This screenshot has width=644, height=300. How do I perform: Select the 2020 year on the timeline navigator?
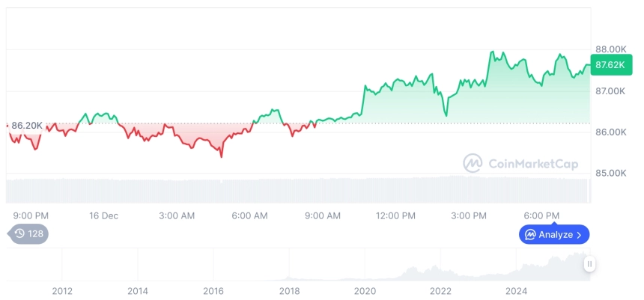pyautogui.click(x=365, y=291)
